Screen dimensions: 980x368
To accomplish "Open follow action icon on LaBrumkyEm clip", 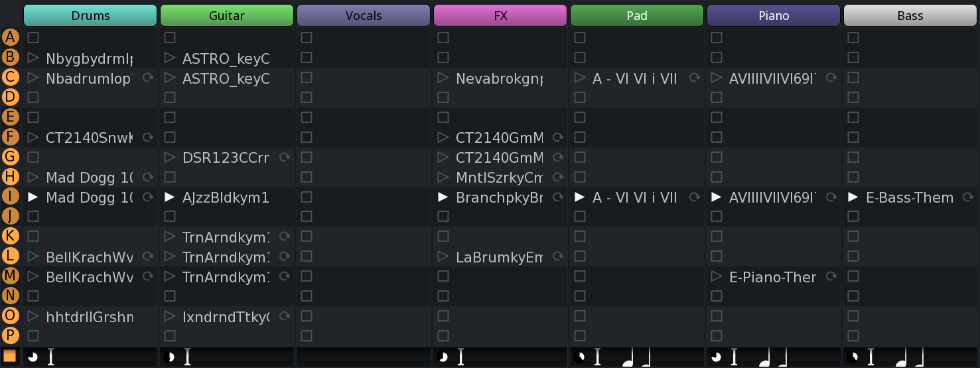I will (558, 256).
